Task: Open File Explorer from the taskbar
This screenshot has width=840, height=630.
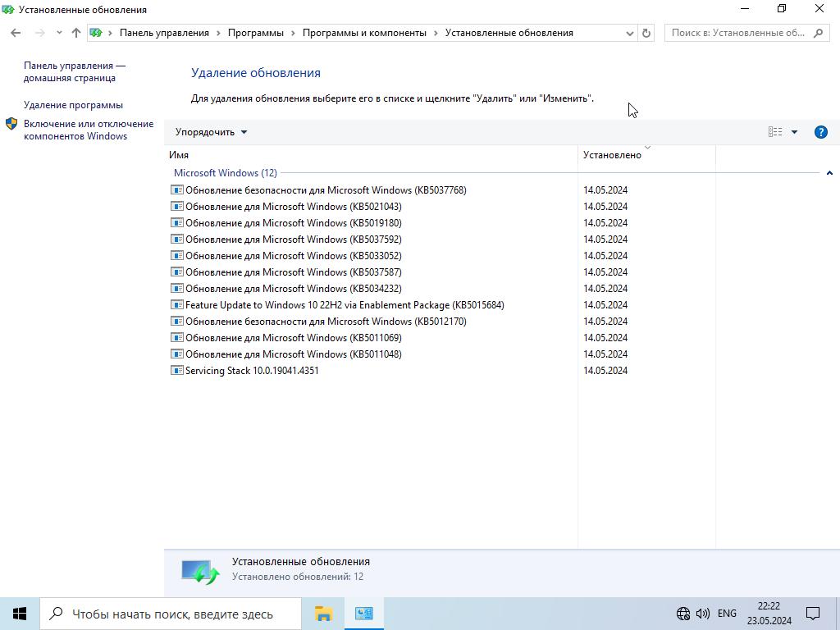Action: pyautogui.click(x=323, y=614)
